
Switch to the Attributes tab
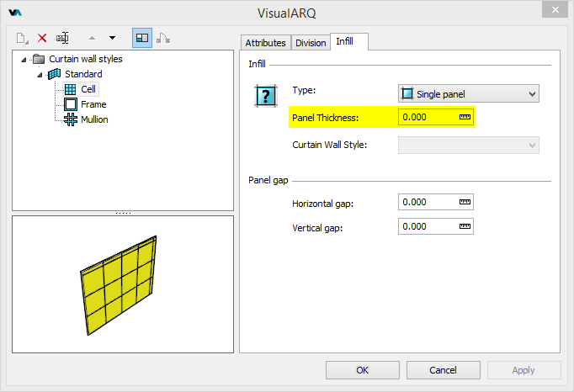coord(266,43)
